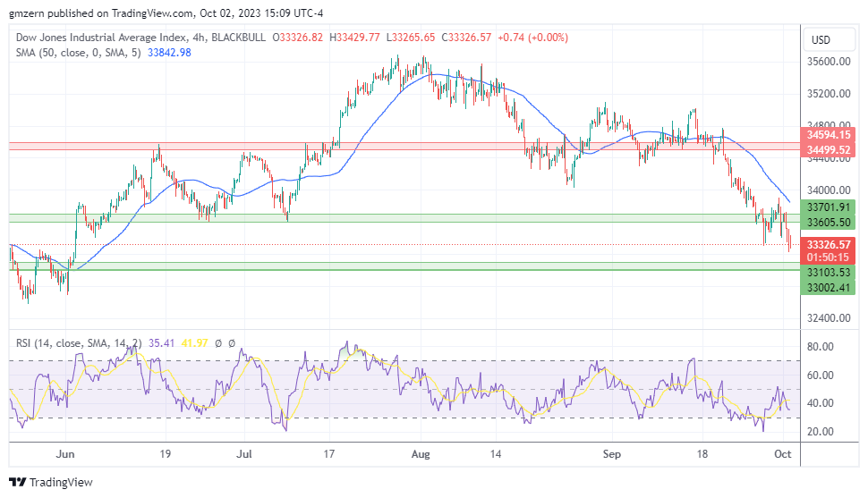
Task: Click the 34000.00 price axis label
Action: [829, 190]
